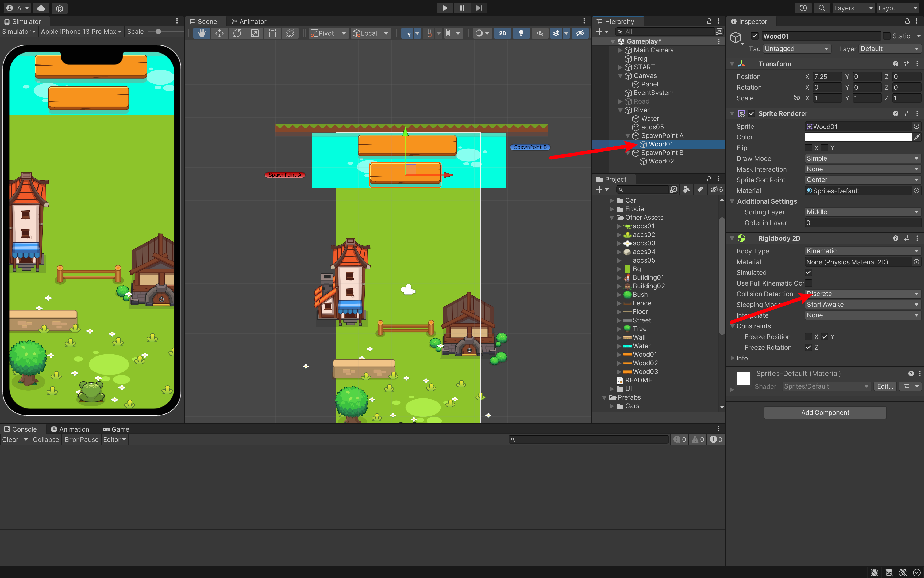Select the Scale tool
This screenshot has width=924, height=578.
tap(255, 33)
